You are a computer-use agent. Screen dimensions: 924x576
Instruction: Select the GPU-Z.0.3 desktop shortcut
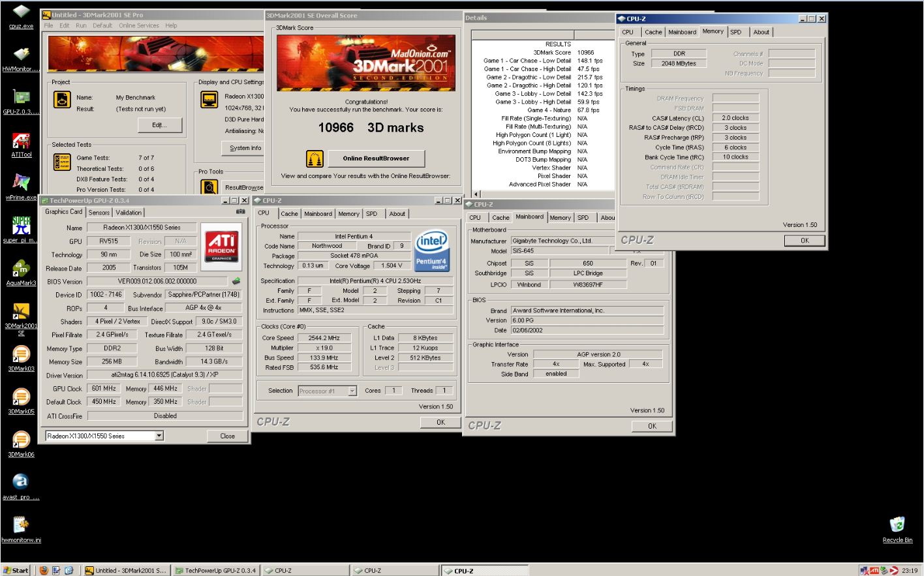coord(21,102)
